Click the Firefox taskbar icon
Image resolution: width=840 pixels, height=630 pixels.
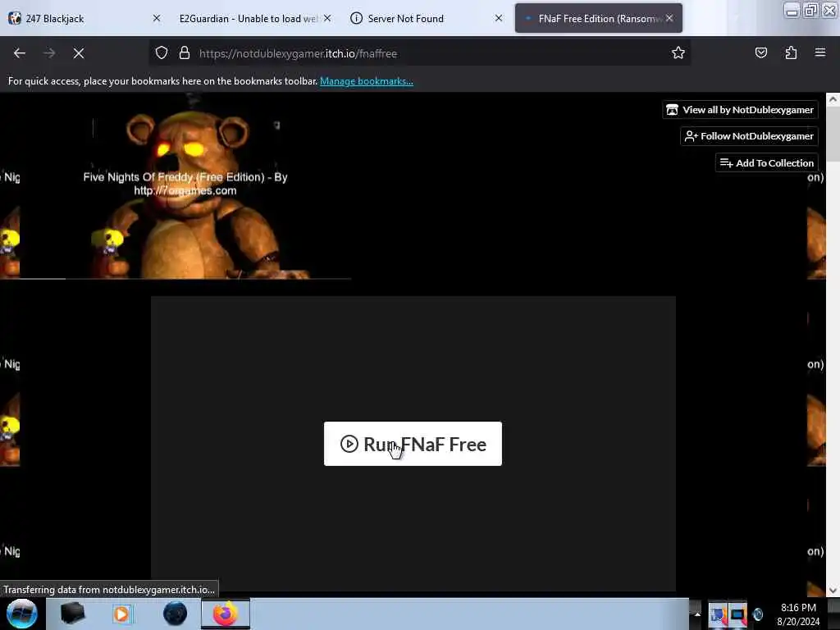226,614
